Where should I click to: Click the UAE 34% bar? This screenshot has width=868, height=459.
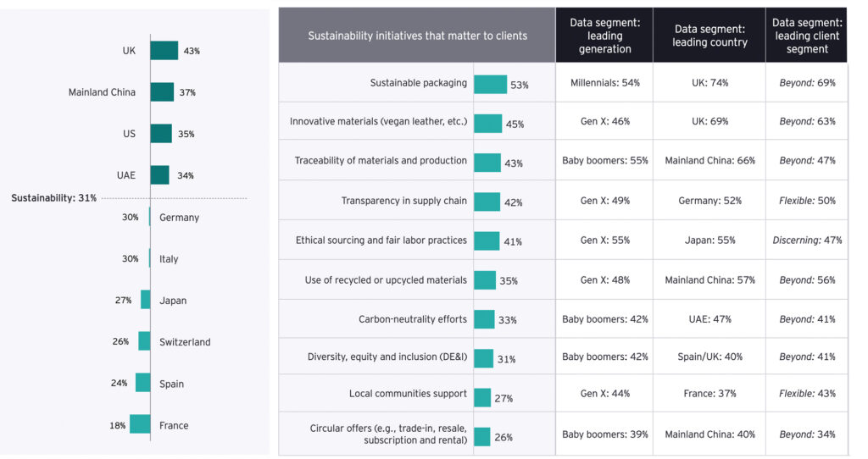[x=160, y=175]
